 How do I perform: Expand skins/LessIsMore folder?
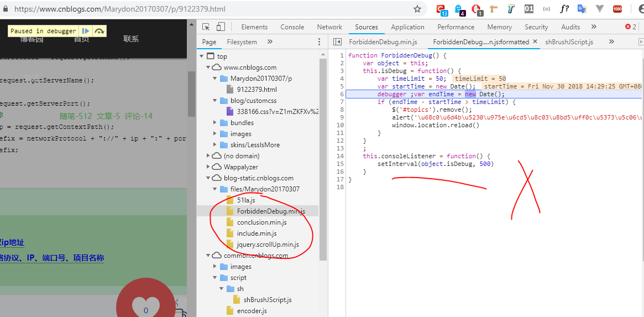[215, 145]
